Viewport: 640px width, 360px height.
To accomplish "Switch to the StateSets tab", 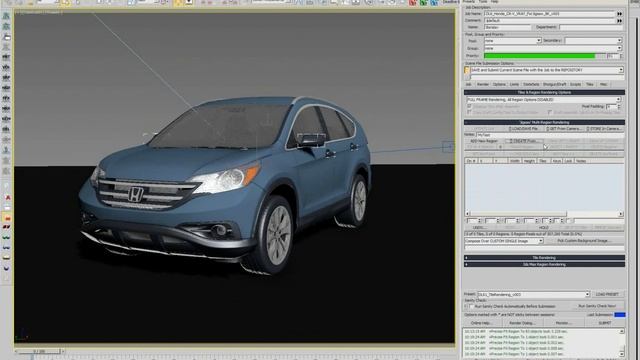I will point(531,84).
